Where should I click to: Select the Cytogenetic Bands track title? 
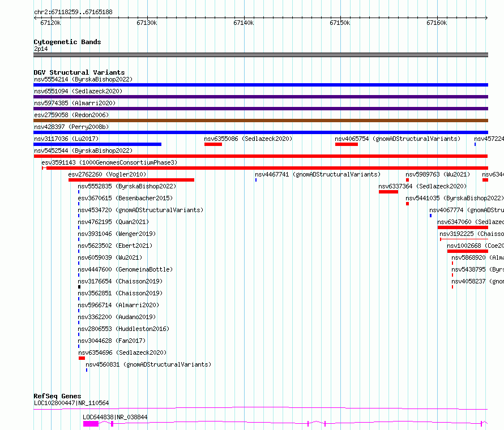click(67, 42)
